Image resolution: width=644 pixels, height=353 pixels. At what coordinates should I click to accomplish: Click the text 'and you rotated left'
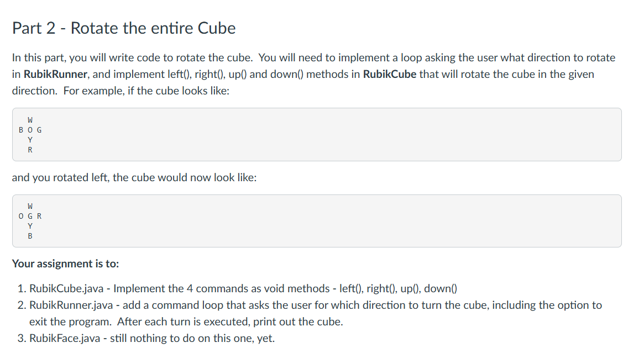coord(61,177)
